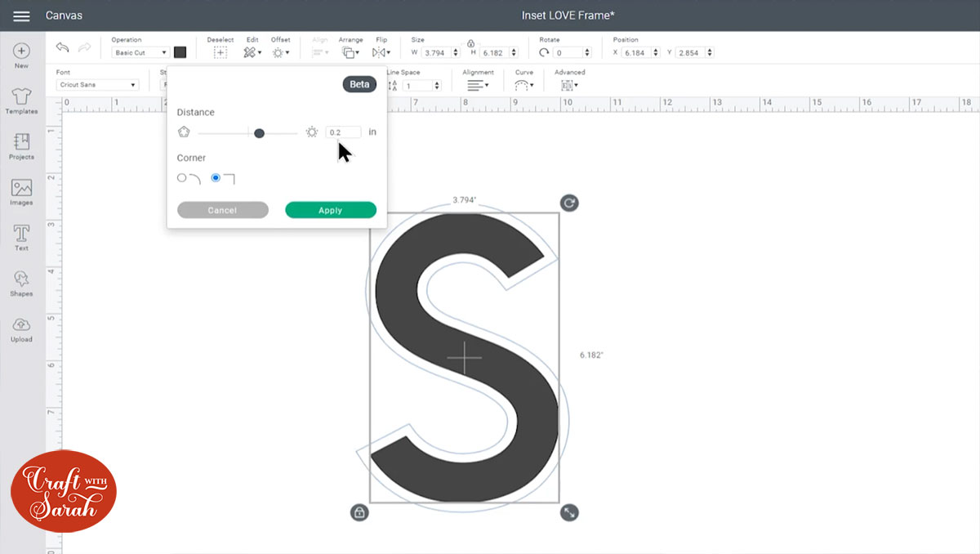The height and width of the screenshot is (554, 980).
Task: Click the Deselect tool in the toolbar
Action: pyautogui.click(x=219, y=51)
